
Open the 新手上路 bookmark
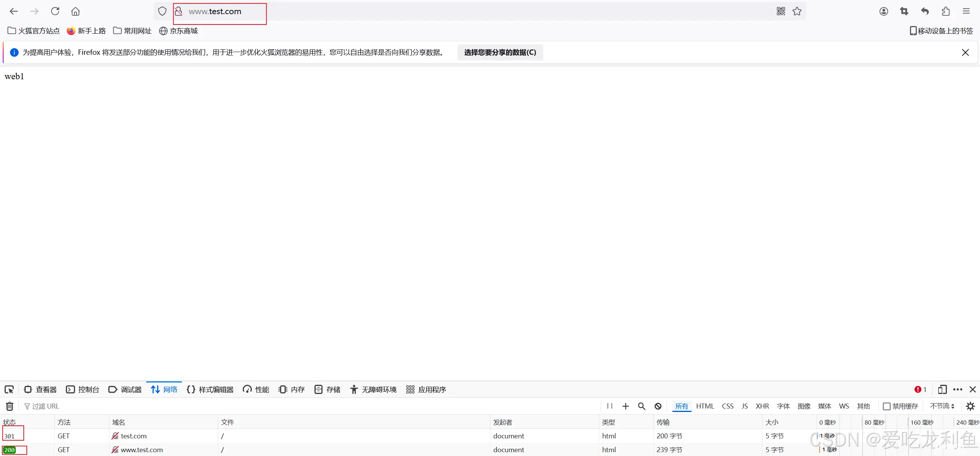[x=87, y=31]
